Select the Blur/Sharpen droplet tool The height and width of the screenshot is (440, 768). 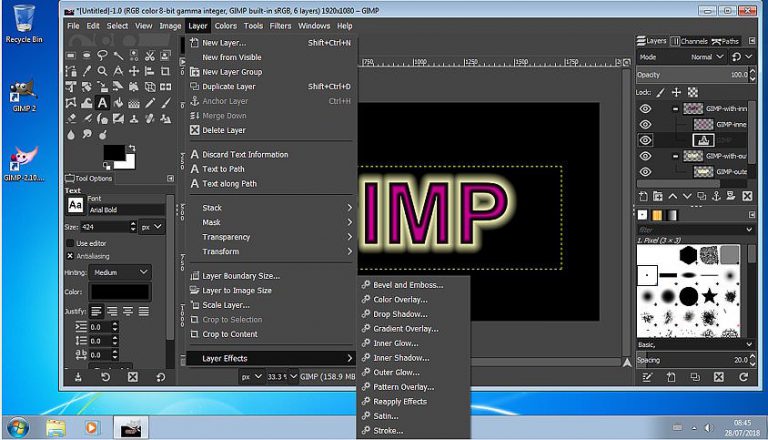[71, 134]
